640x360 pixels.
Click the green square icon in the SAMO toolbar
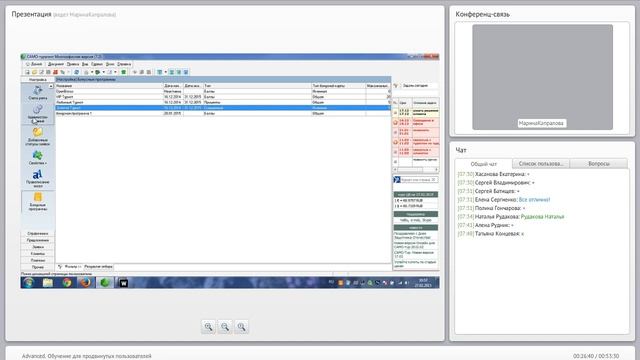click(x=123, y=72)
